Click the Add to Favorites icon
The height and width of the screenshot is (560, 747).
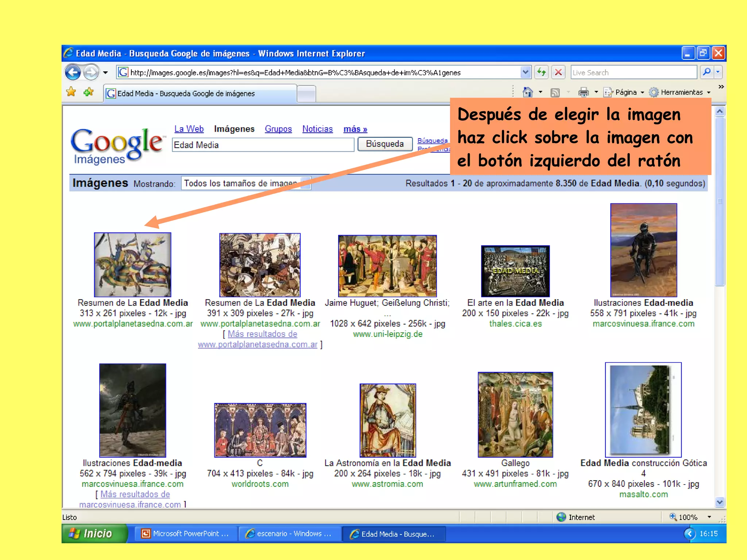tap(89, 92)
